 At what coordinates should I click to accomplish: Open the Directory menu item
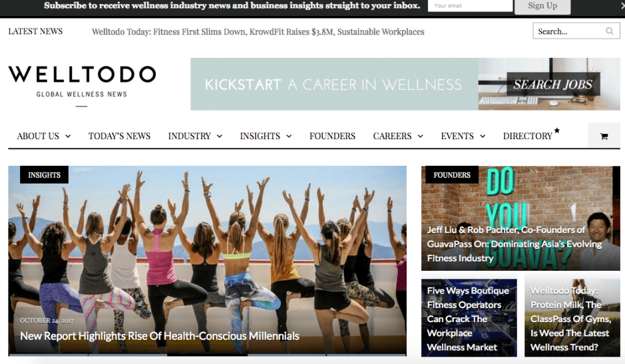(527, 136)
